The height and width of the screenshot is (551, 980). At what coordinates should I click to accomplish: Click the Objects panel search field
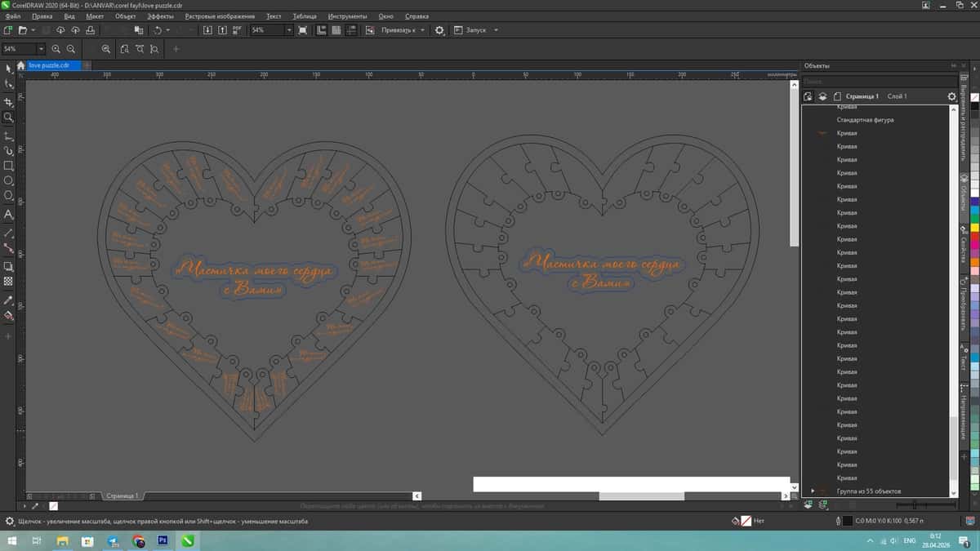[879, 82]
